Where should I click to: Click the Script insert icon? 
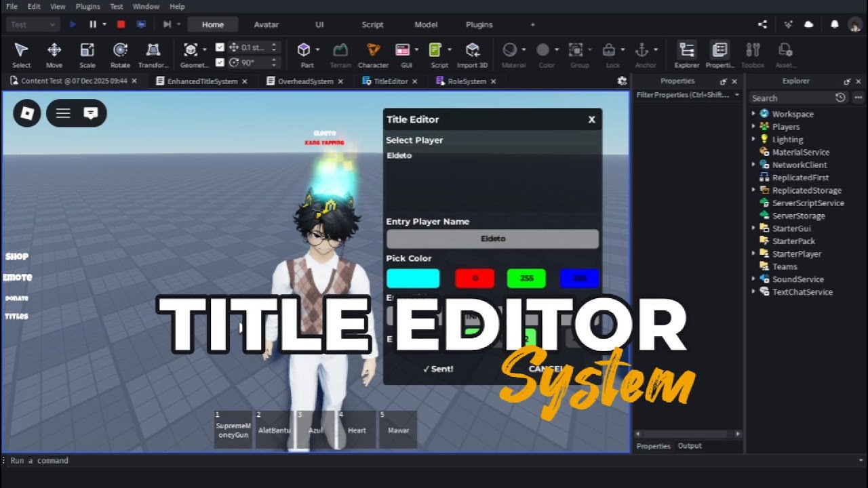(436, 50)
